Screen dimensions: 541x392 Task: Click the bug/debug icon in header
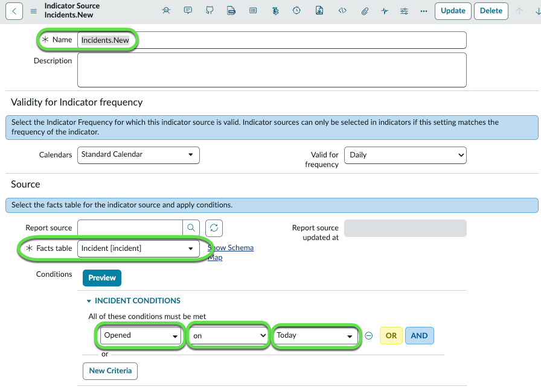click(166, 11)
